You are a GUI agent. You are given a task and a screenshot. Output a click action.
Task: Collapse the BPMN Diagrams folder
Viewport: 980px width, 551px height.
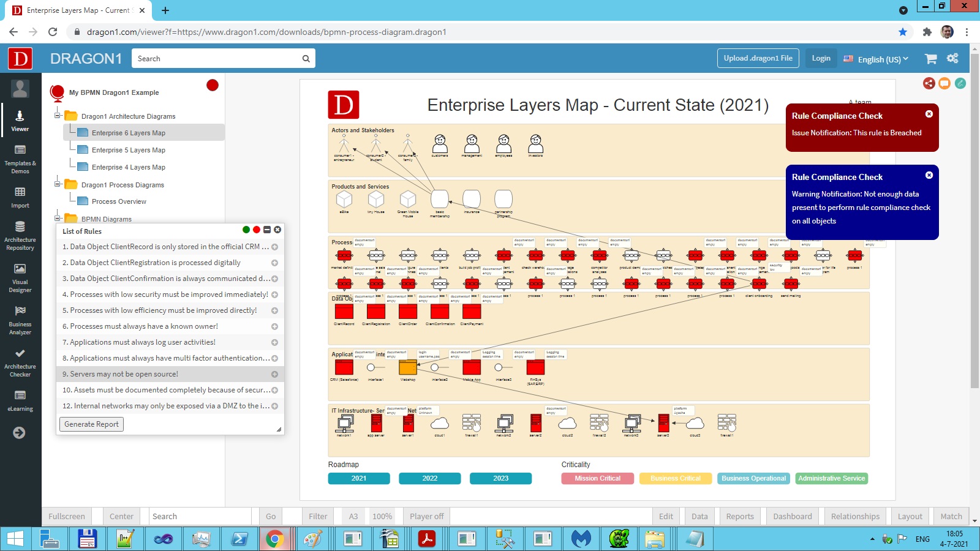click(58, 218)
